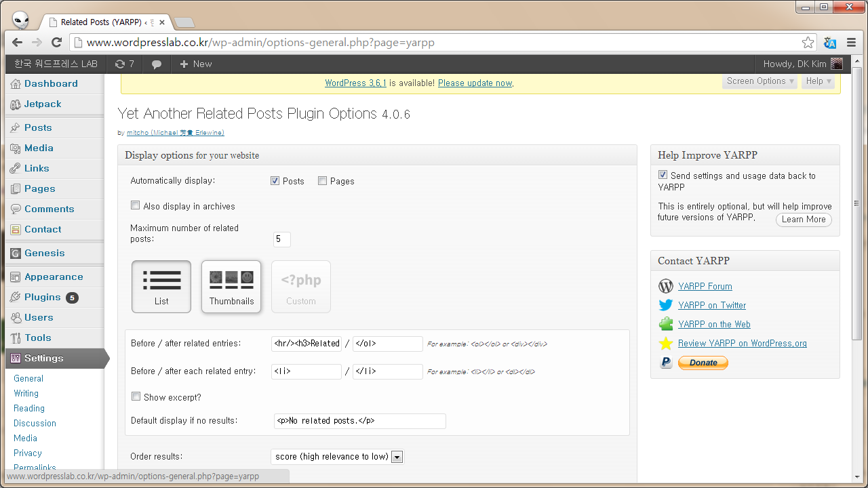Toggle the usage data sharing checkbox
Screen dimensions: 868x488
tap(663, 175)
